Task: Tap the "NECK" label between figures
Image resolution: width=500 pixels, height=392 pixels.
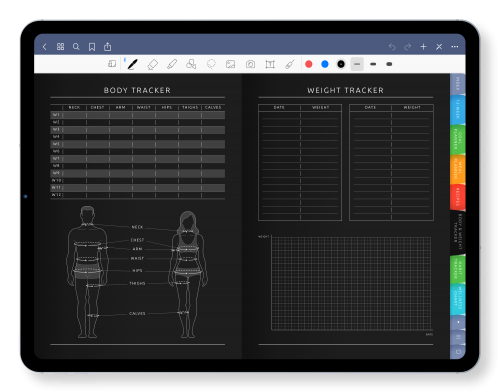Action: [x=137, y=227]
